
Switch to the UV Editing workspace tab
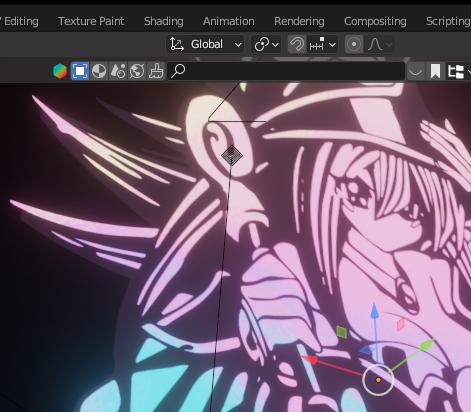click(19, 21)
